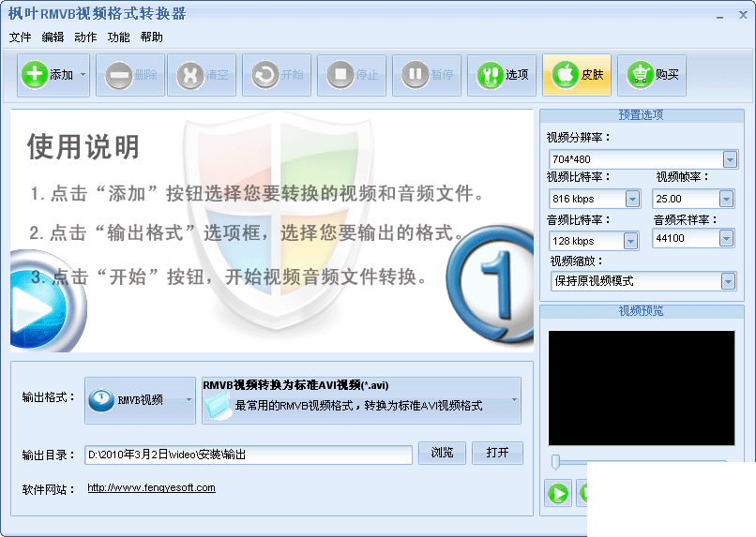Viewport: 756px width, 537px height.
Task: Expand the 视频比特率 816 kbps dropdown
Action: [x=632, y=199]
